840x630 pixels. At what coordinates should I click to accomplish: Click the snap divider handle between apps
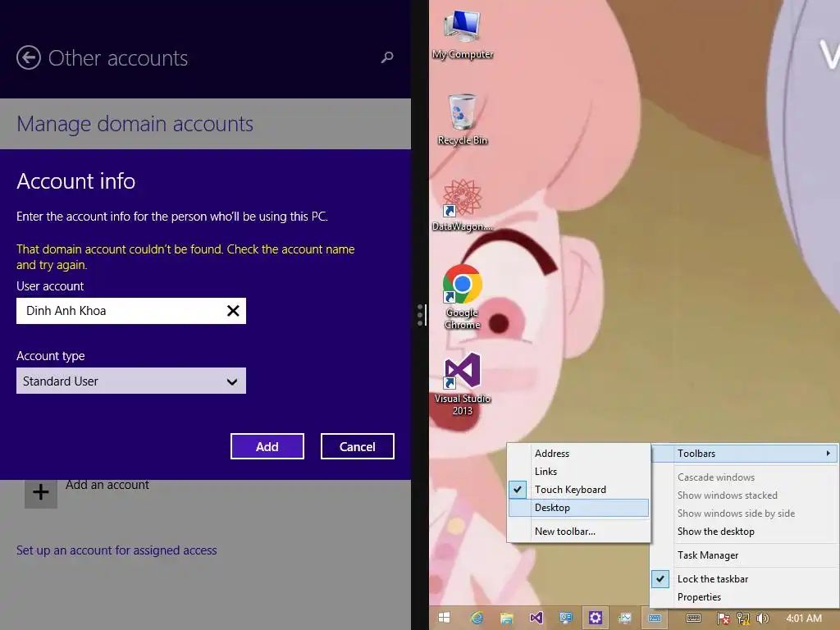coord(421,315)
